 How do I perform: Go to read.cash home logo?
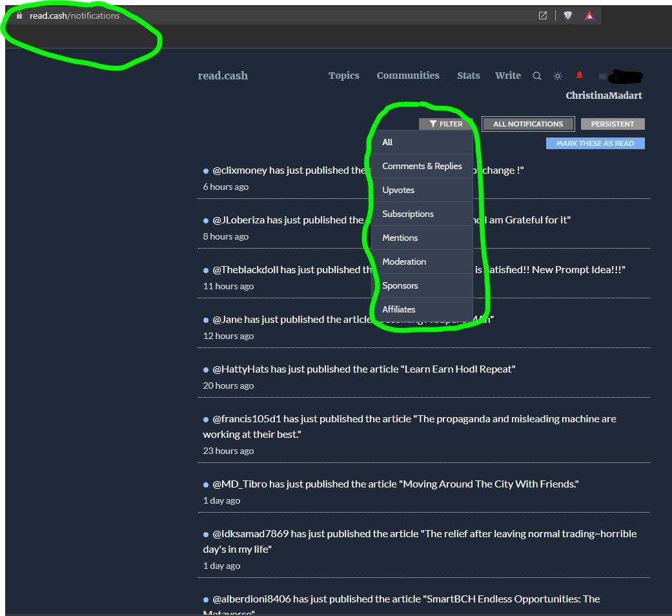(x=223, y=76)
